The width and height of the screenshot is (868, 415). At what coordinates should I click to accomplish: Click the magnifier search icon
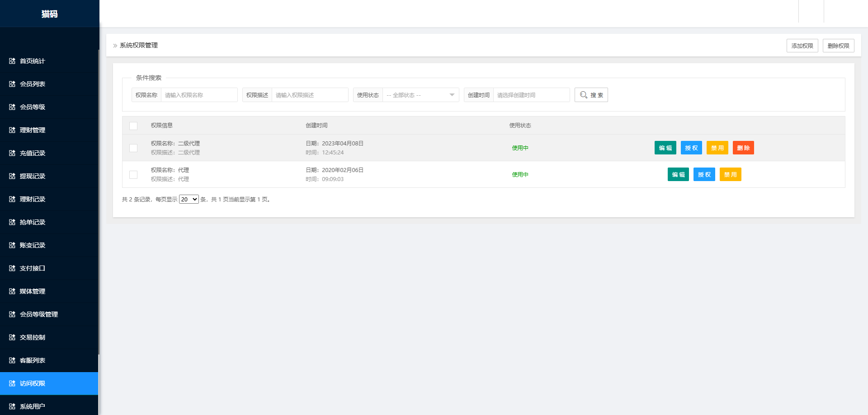584,95
